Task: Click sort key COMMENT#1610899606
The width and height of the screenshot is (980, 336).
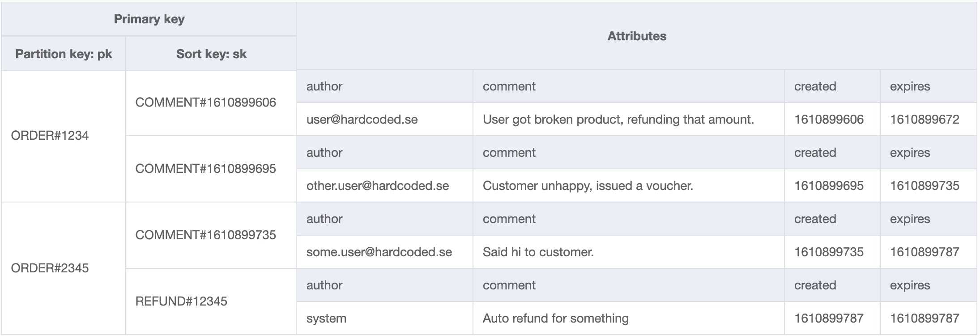Action: click(x=211, y=103)
